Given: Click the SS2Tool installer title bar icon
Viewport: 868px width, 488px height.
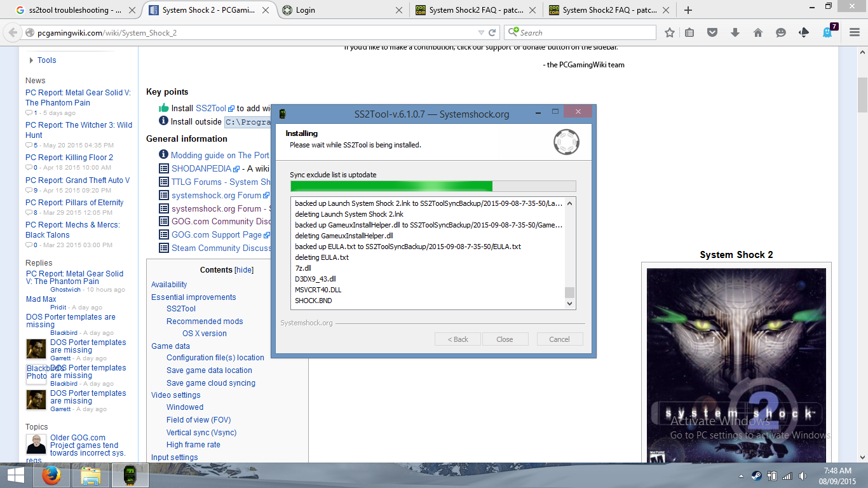Looking at the screenshot, I should [x=283, y=114].
